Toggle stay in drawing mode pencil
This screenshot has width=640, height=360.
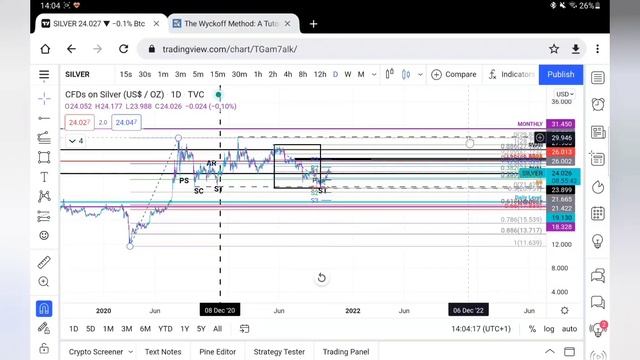click(44, 328)
